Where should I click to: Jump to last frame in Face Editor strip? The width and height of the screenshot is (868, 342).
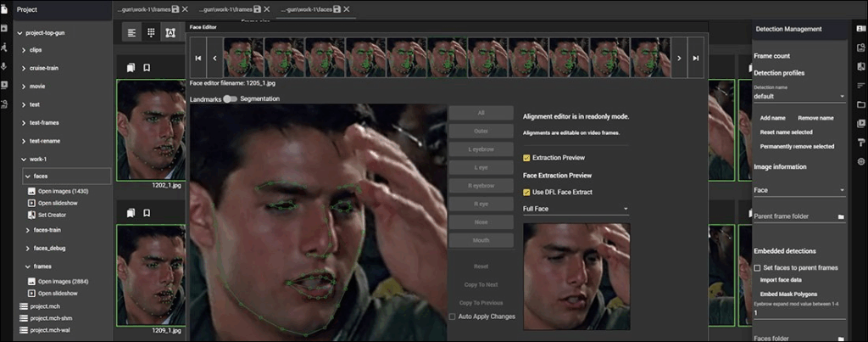pyautogui.click(x=696, y=58)
